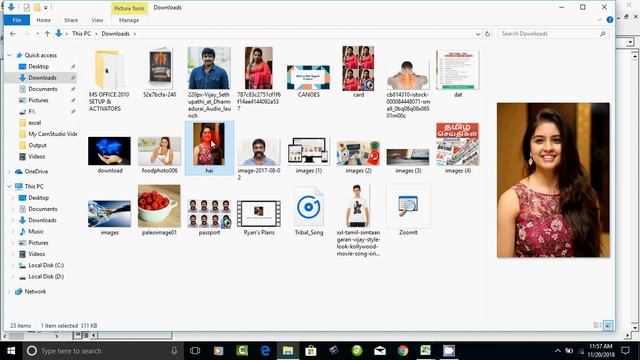Open the Mail app from taskbar
The height and width of the screenshot is (360, 640).
tap(380, 351)
